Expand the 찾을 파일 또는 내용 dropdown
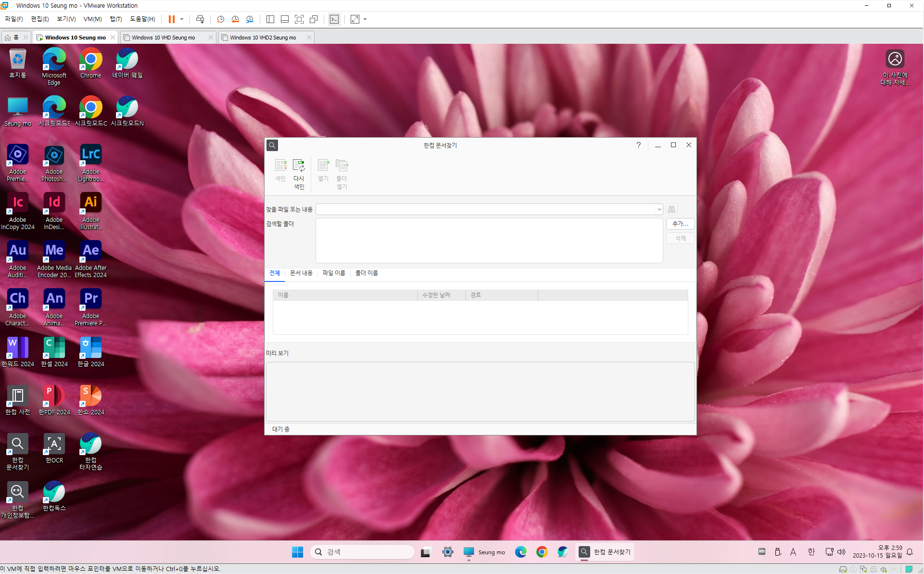Screen dimensions: 924x574 [x=659, y=209]
